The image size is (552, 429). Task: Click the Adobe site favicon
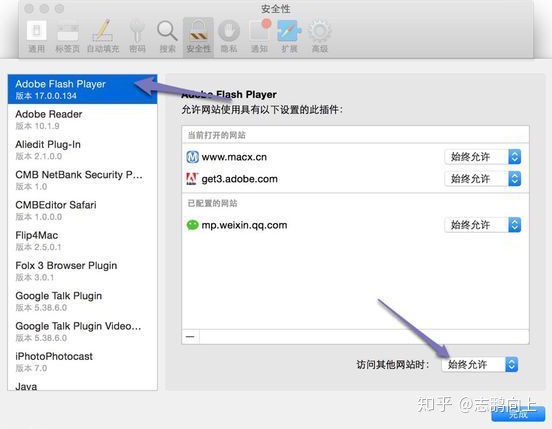coord(192,179)
